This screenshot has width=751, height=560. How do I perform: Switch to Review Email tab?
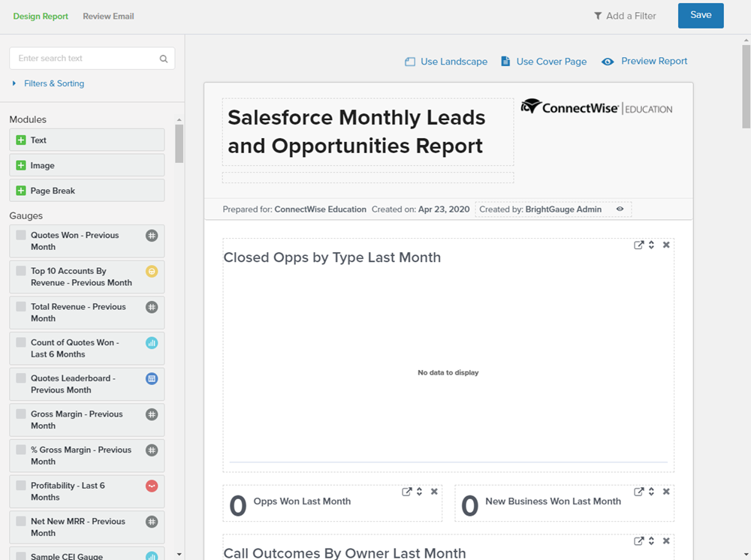(108, 17)
